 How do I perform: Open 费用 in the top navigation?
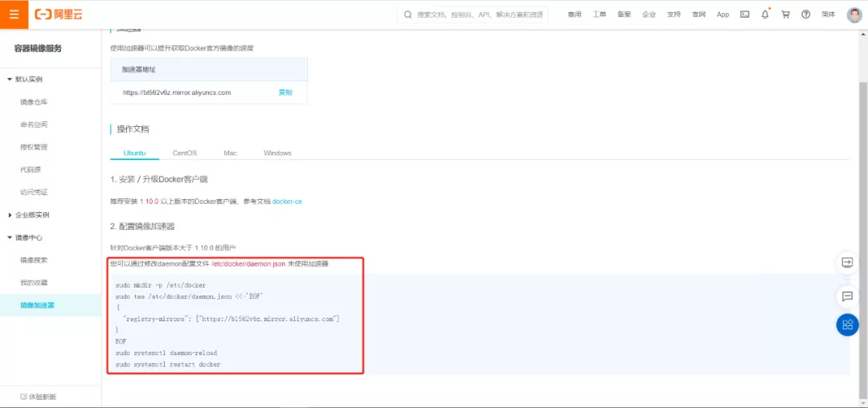point(575,14)
